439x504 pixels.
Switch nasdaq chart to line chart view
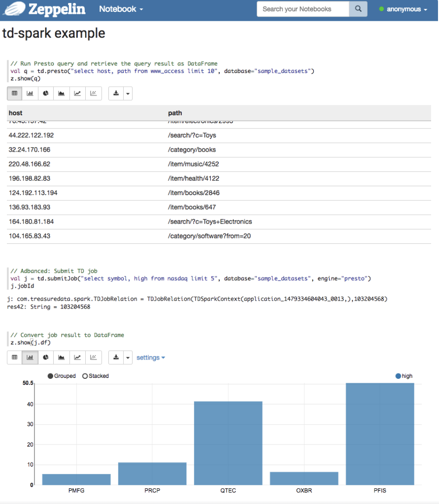tap(77, 357)
